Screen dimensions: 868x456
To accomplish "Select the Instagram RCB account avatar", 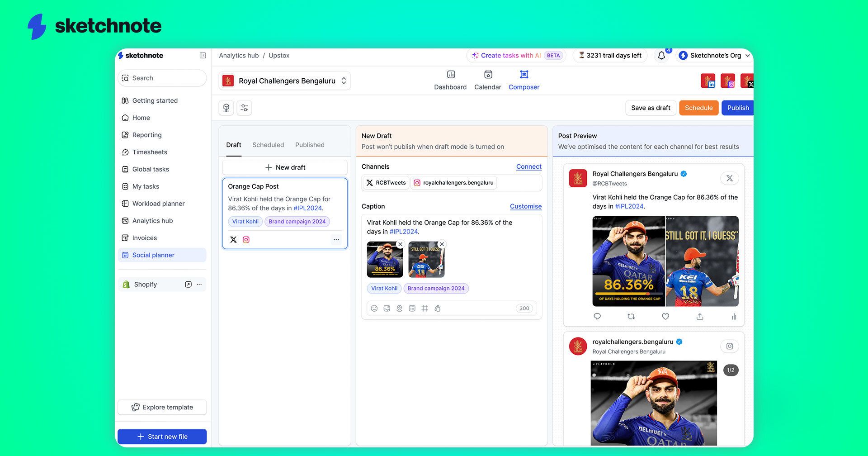I will click(x=728, y=81).
